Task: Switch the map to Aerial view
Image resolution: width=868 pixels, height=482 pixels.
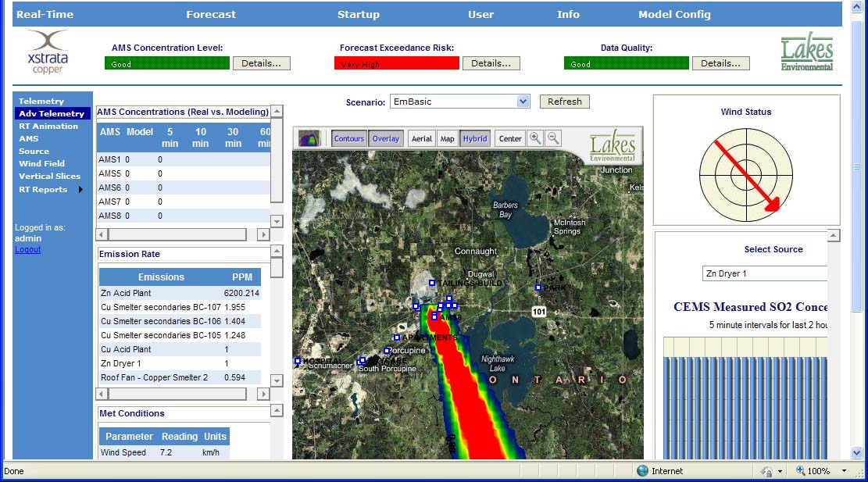Action: click(421, 138)
